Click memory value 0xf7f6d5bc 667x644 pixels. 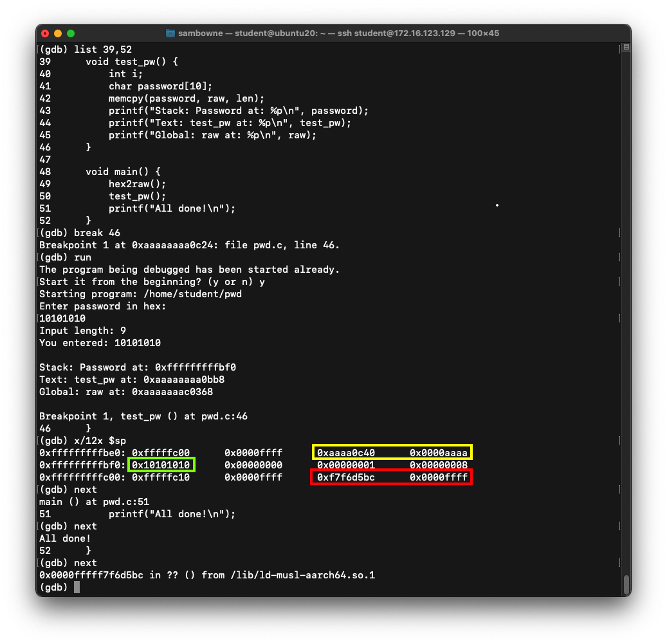(x=346, y=477)
